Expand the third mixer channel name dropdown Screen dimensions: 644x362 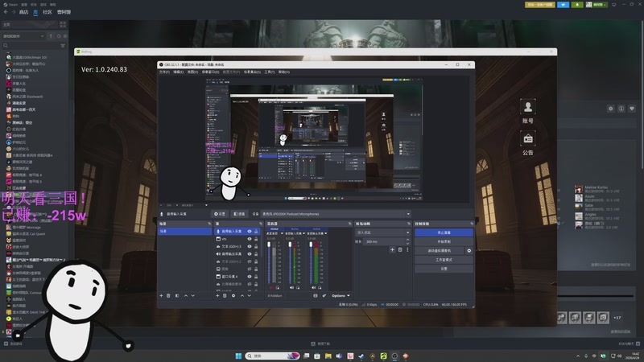click(x=326, y=233)
